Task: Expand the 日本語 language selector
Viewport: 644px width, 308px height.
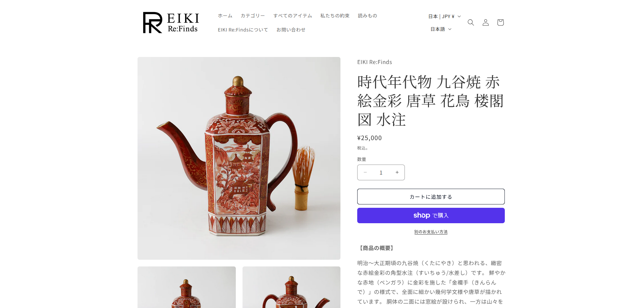Action: pyautogui.click(x=441, y=29)
